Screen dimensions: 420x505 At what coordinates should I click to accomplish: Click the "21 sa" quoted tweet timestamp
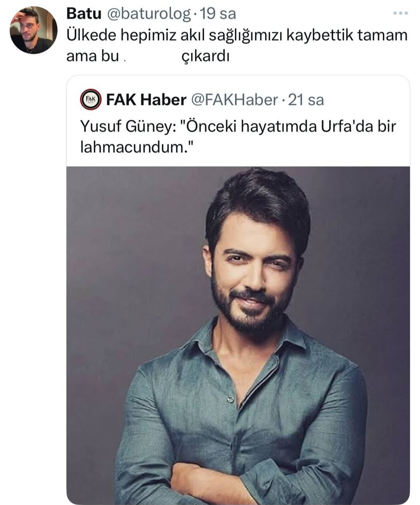click(x=306, y=100)
